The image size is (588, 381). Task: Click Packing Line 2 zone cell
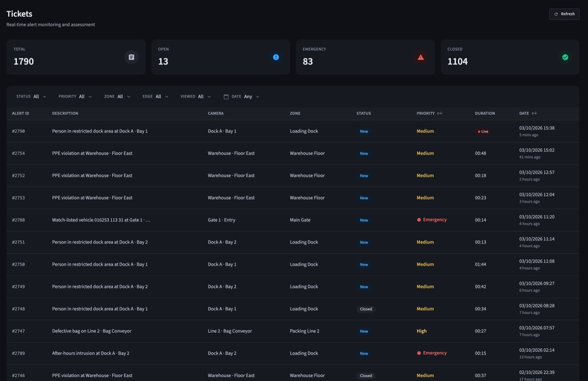coord(305,331)
